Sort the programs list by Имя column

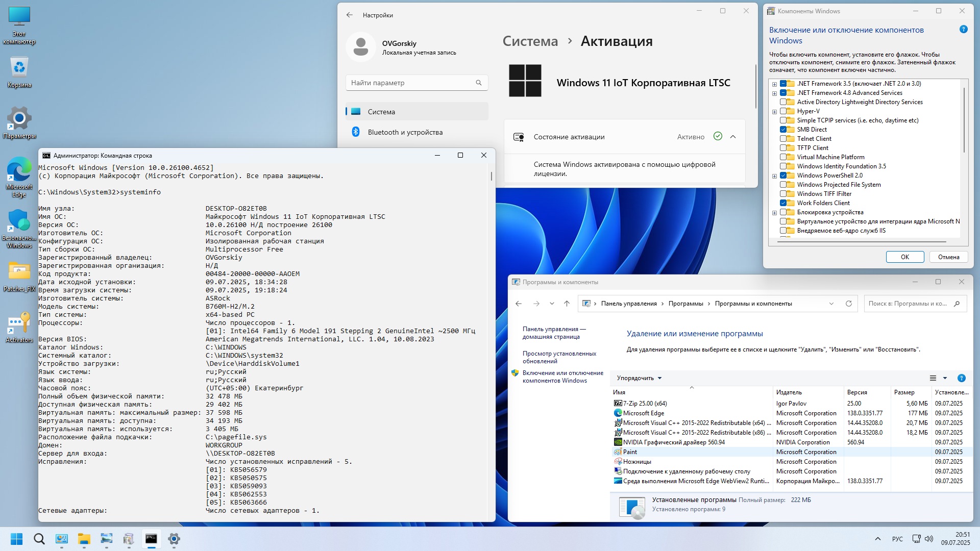[x=692, y=392]
